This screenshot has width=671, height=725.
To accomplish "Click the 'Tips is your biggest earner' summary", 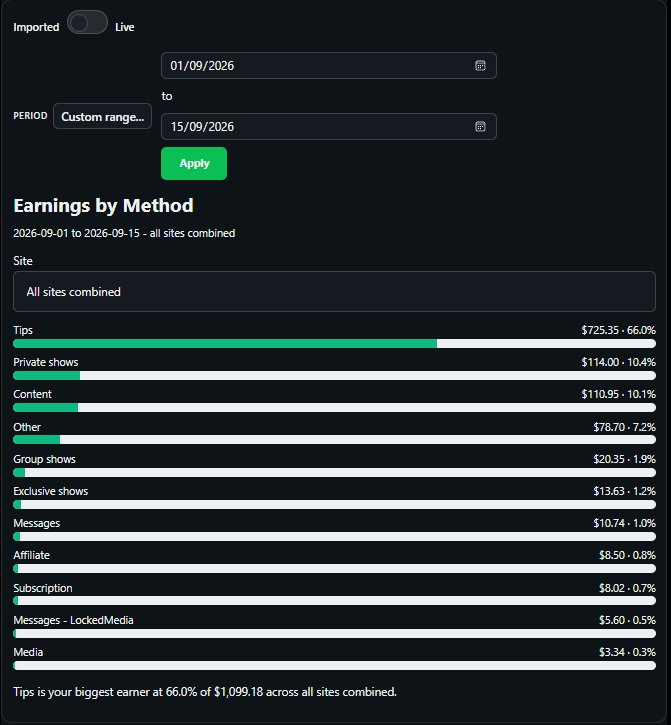I will click(x=205, y=692).
